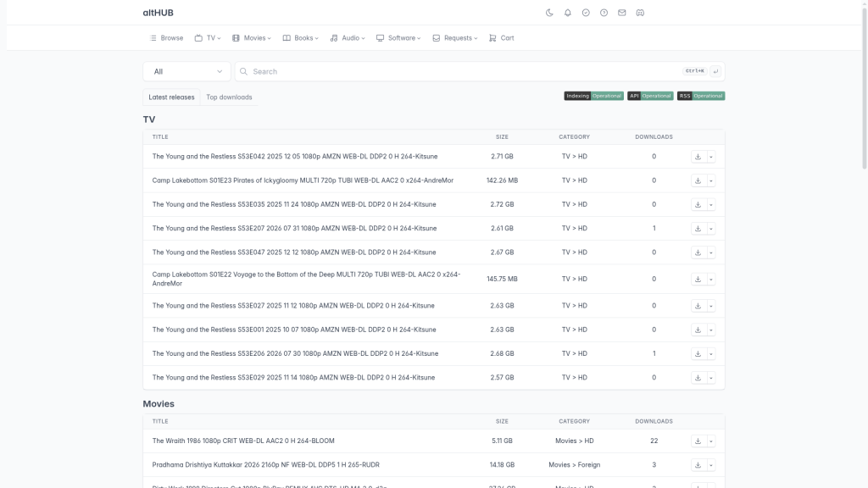This screenshot has height=488, width=868.
Task: Click the API Operational status badge
Action: pyautogui.click(x=650, y=96)
